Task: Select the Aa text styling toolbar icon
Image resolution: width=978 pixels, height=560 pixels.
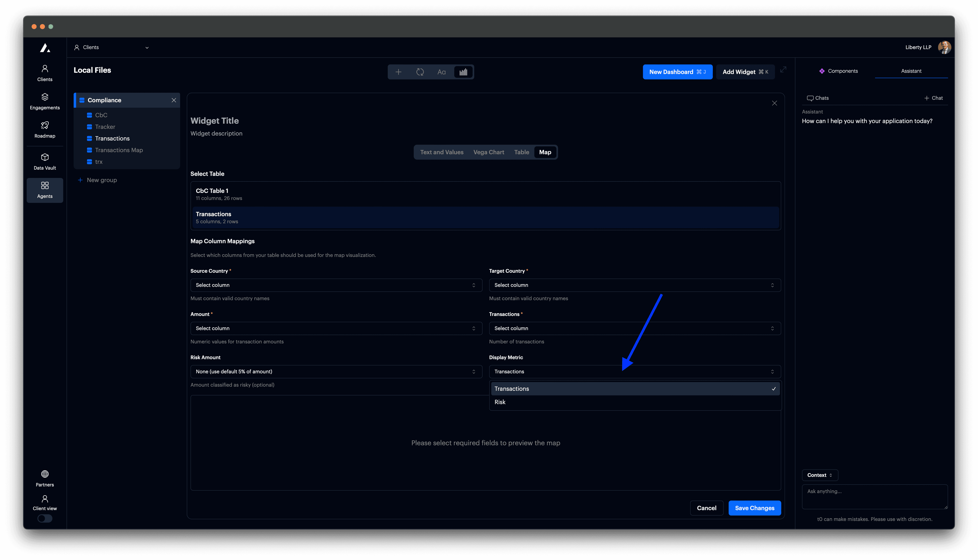Action: click(x=441, y=72)
